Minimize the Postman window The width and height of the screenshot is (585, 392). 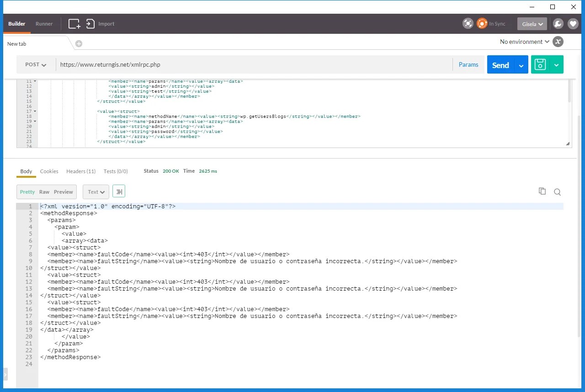coord(532,7)
